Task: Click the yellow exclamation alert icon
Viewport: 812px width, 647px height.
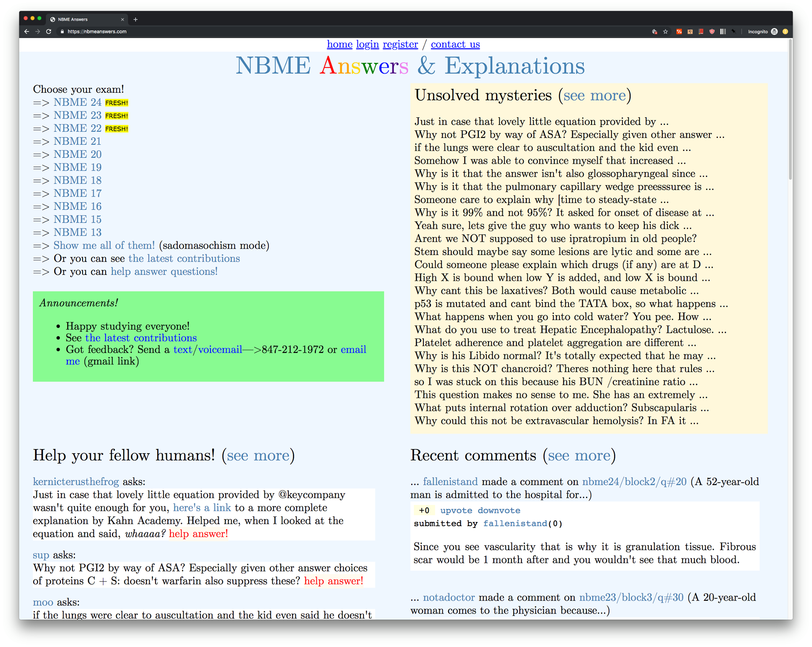Action: click(x=785, y=32)
